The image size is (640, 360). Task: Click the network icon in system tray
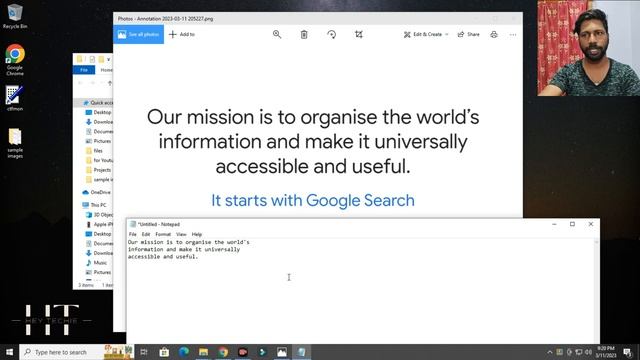(578, 352)
